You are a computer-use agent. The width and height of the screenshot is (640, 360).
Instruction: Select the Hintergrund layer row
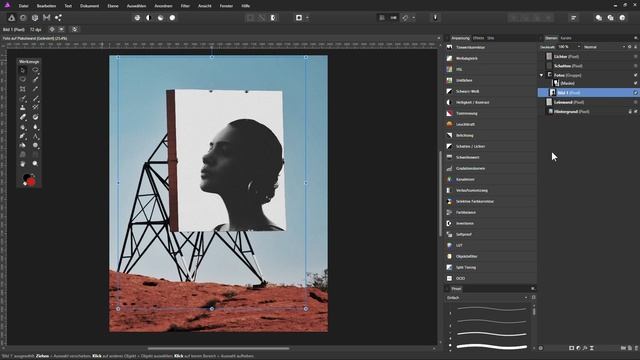(588, 111)
